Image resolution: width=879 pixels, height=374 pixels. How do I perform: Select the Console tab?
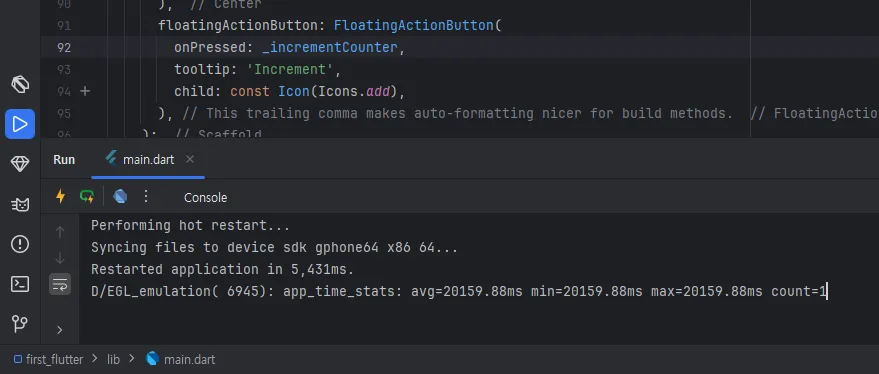(205, 197)
